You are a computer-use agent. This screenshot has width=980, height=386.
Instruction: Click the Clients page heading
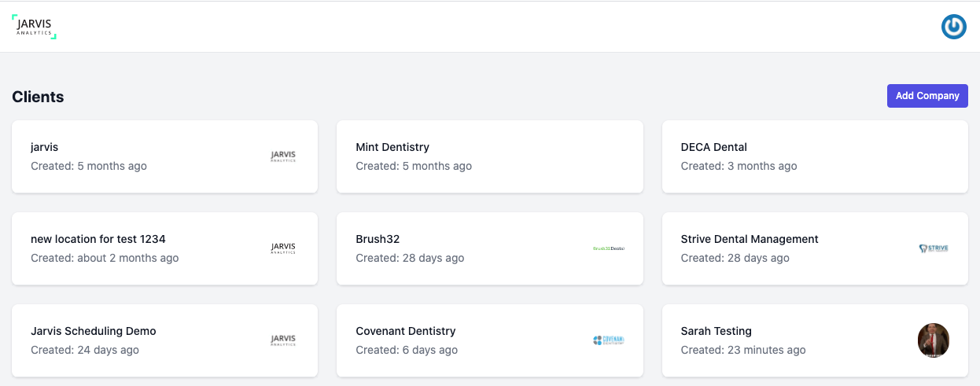pos(38,97)
